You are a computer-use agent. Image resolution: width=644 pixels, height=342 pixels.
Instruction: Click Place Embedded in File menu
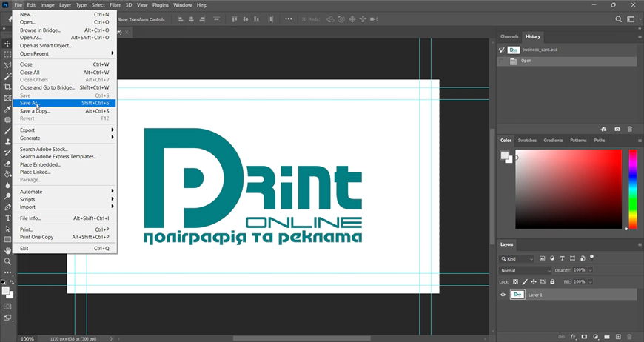click(64, 164)
